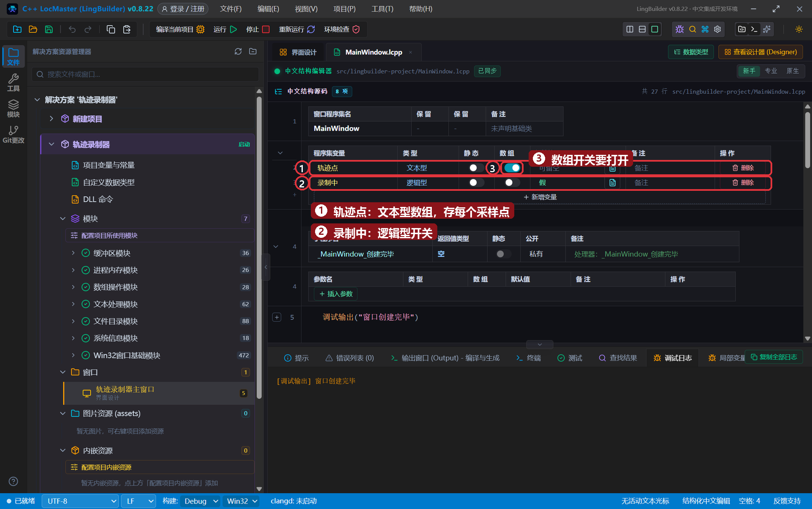The height and width of the screenshot is (509, 812).
Task: Open the Win32 platform dropdown
Action: click(x=241, y=501)
